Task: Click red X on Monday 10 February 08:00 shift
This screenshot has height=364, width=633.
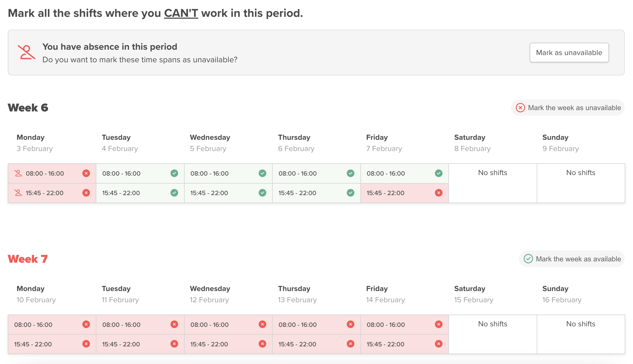Action: point(86,324)
